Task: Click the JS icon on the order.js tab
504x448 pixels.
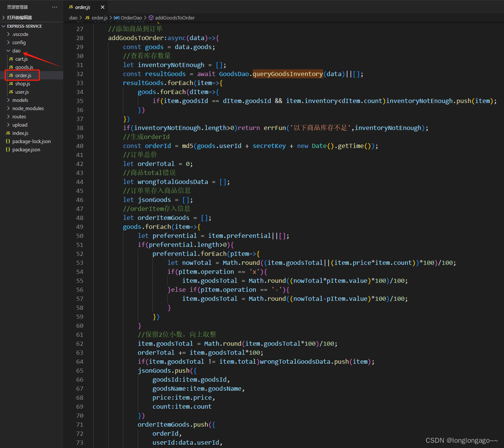Action: (71, 7)
